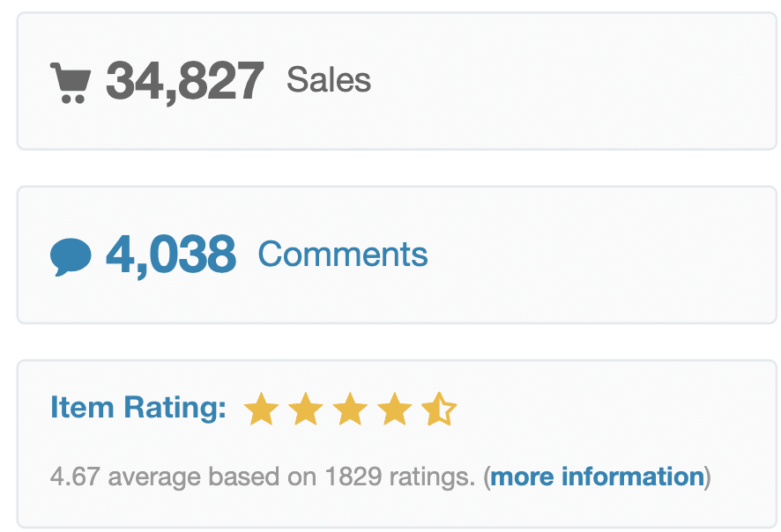Click the shopping cart icon
Image resolution: width=781 pixels, height=532 pixels.
coord(71,82)
